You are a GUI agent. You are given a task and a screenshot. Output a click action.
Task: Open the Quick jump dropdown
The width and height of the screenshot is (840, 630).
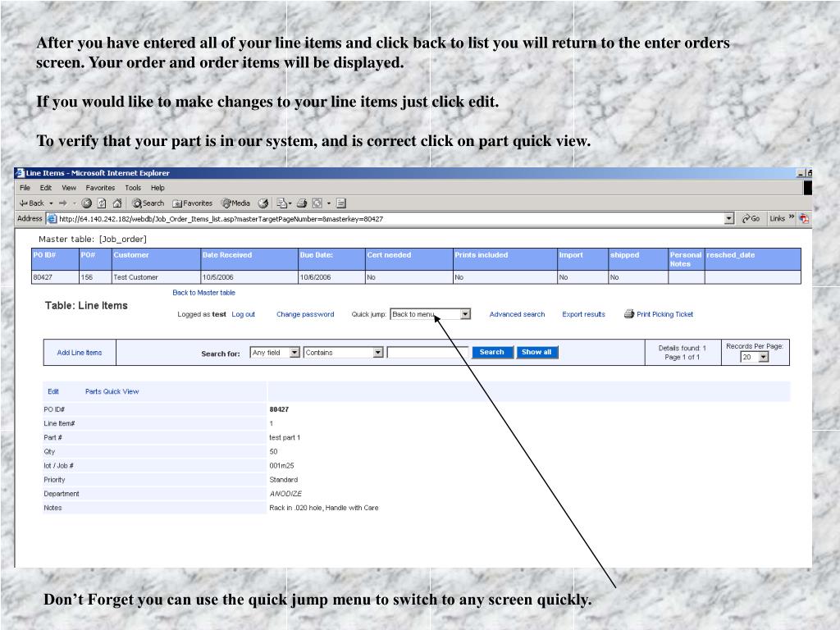point(430,314)
